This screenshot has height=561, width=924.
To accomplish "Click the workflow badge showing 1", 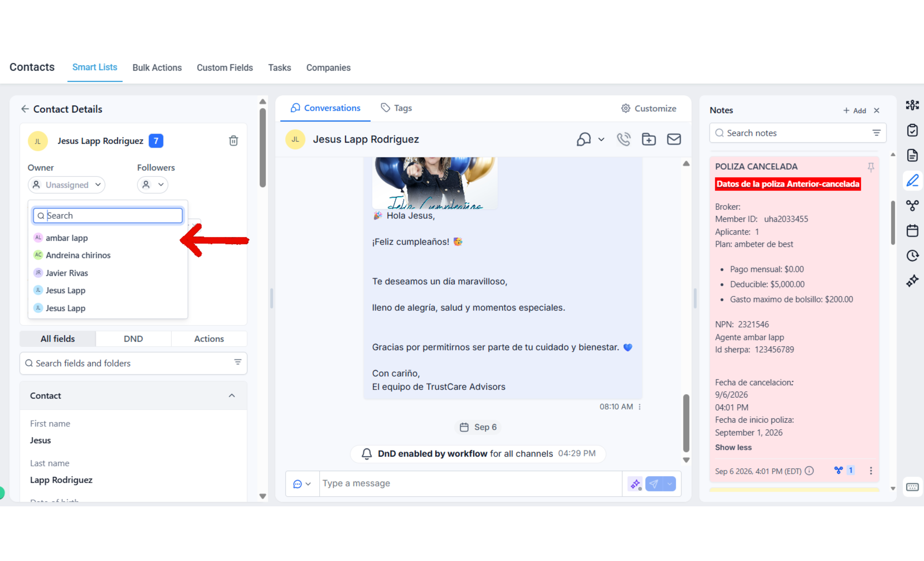I will (x=844, y=470).
